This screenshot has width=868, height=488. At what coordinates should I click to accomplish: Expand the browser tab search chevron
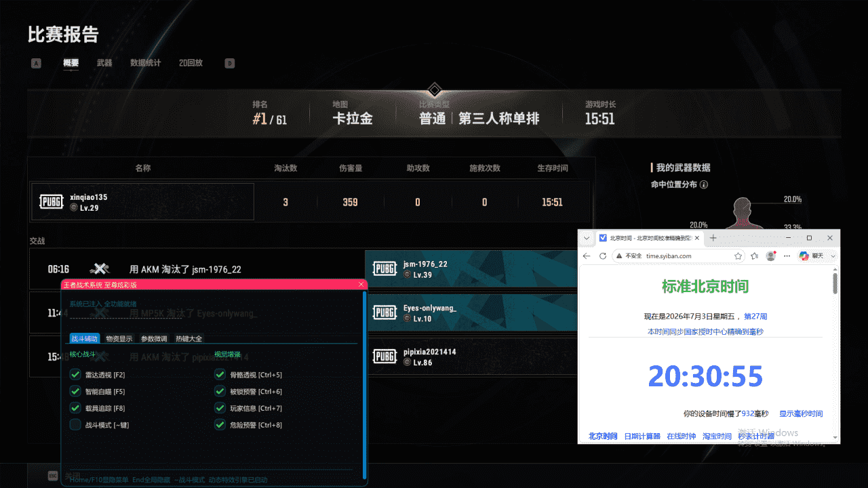[586, 238]
